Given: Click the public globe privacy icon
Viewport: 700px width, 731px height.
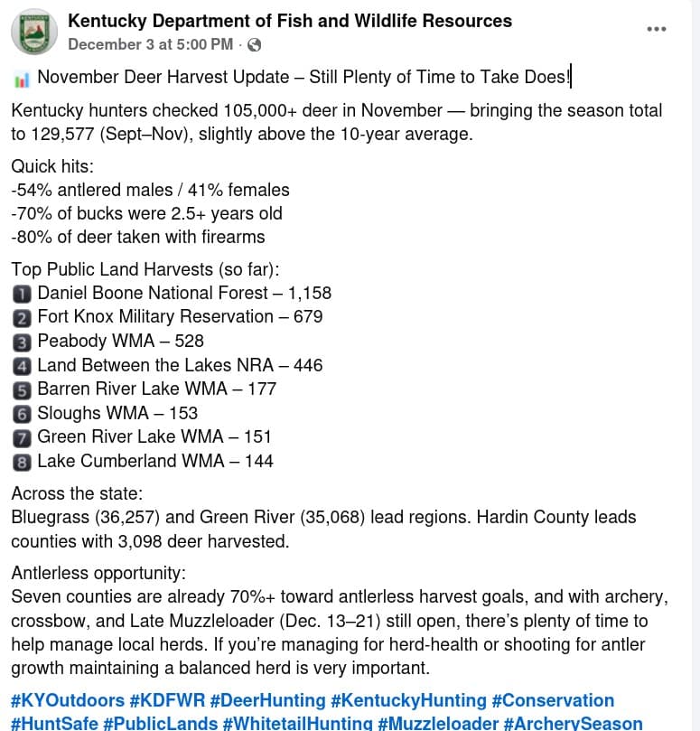Looking at the screenshot, I should coord(255,44).
